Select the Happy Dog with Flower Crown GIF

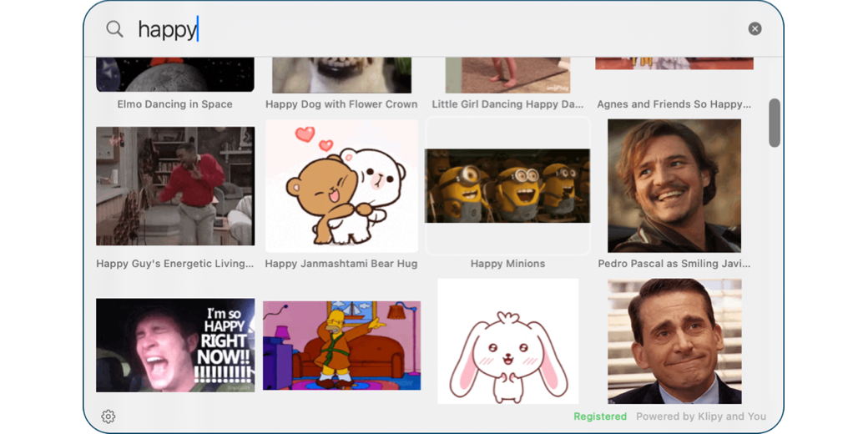click(x=341, y=75)
